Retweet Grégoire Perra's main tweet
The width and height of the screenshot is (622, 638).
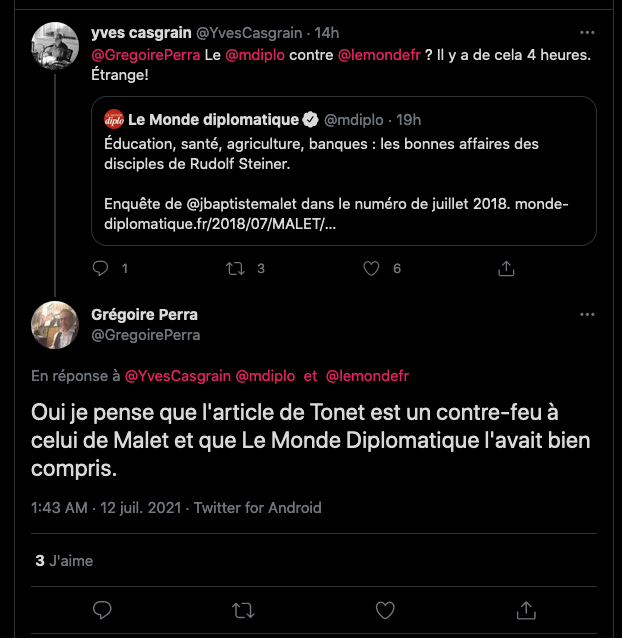click(242, 609)
